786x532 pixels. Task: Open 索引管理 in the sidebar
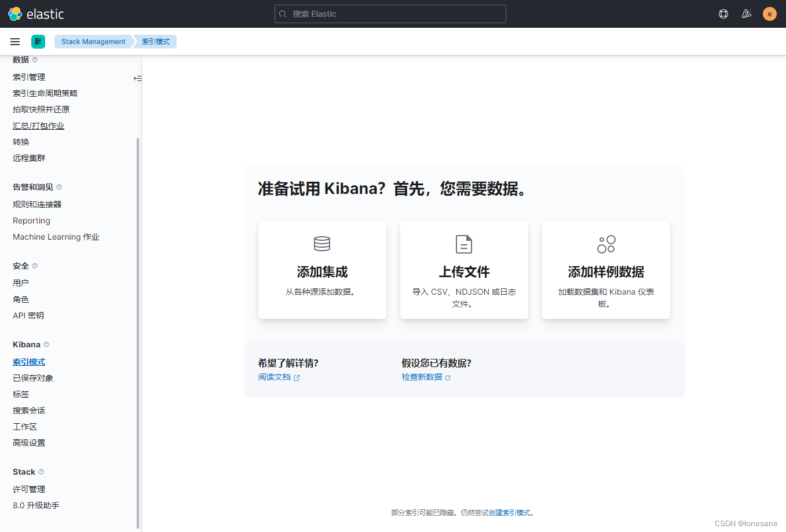29,77
